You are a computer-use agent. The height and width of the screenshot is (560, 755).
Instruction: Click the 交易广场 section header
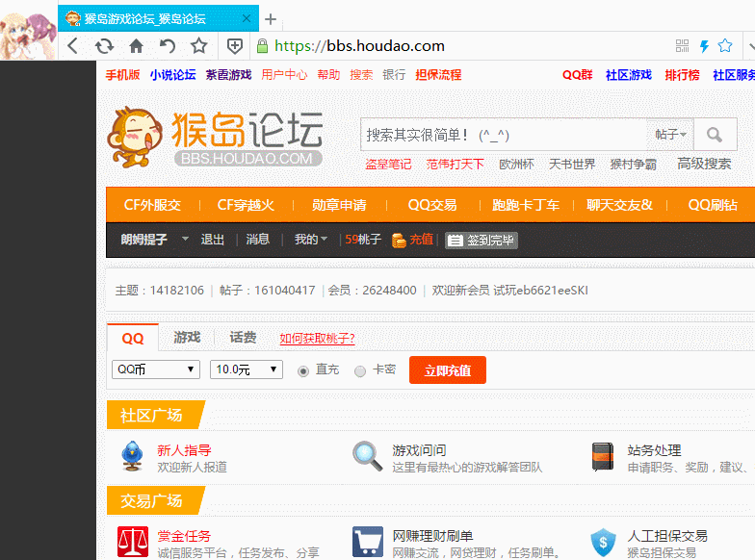pyautogui.click(x=155, y=500)
